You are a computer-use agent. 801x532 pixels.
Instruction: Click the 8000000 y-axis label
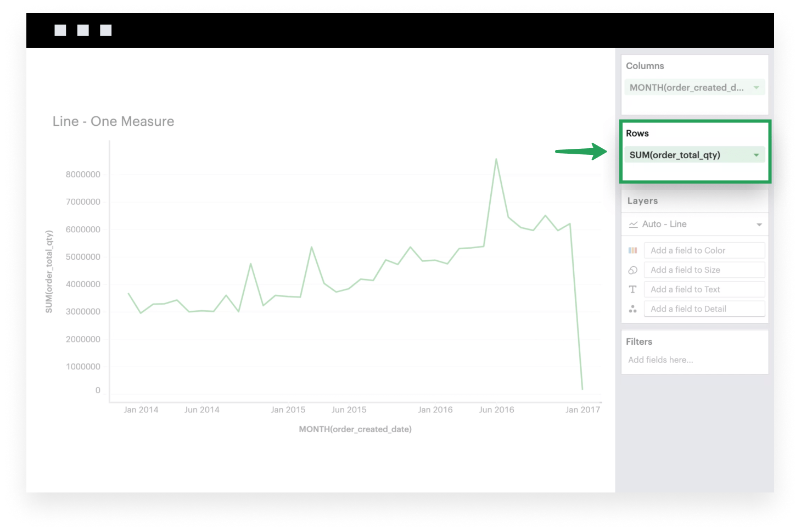[83, 175]
